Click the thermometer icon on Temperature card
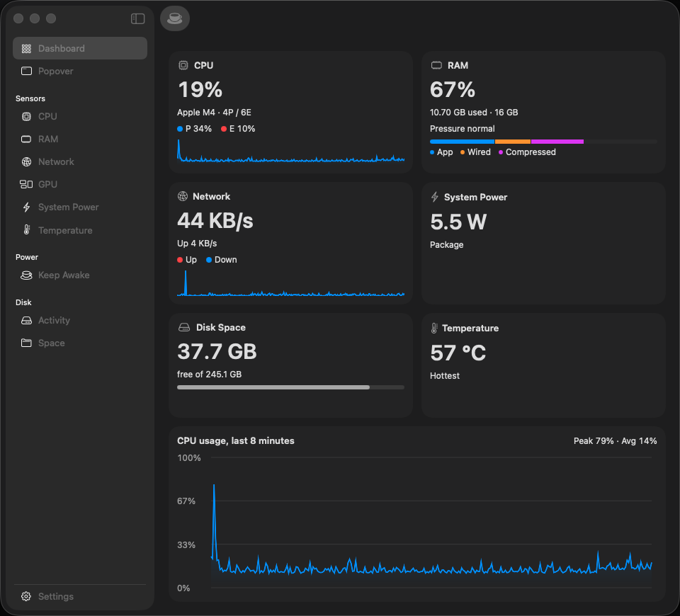Image resolution: width=680 pixels, height=616 pixels. [434, 328]
